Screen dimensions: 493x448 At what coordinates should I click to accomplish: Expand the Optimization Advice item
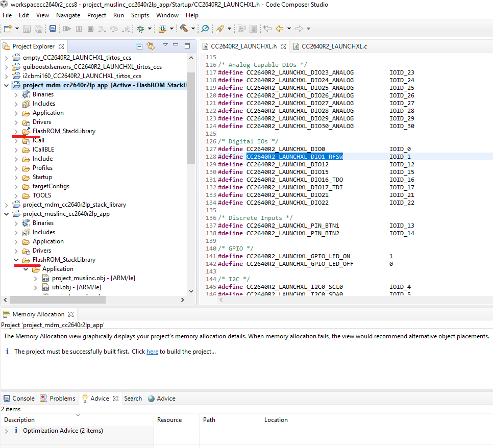(x=6, y=431)
